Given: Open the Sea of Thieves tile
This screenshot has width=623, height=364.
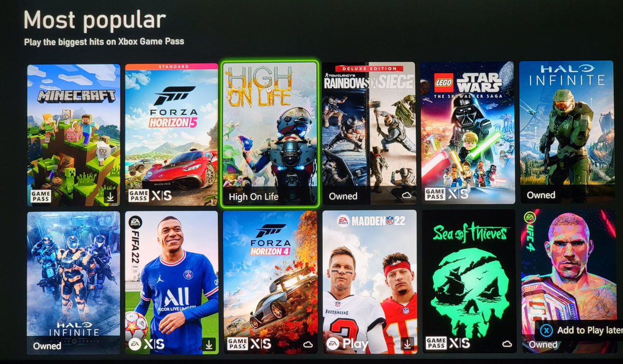Looking at the screenshot, I should point(469,281).
